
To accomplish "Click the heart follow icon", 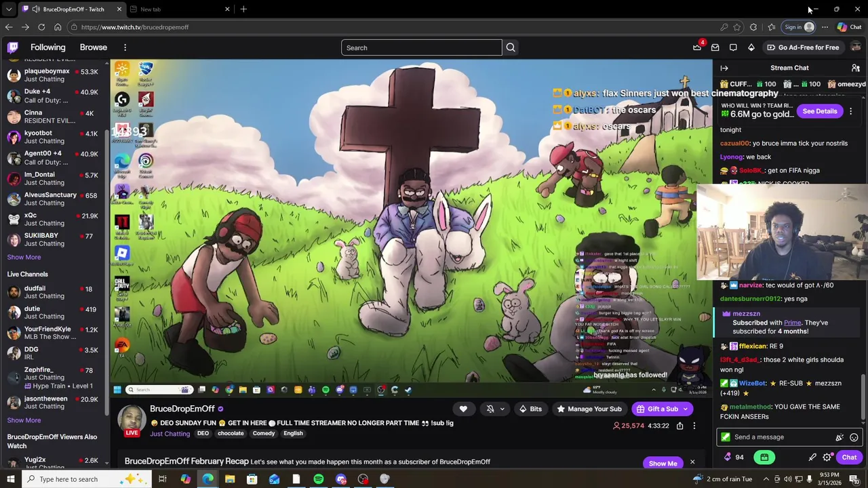I will pos(463,409).
